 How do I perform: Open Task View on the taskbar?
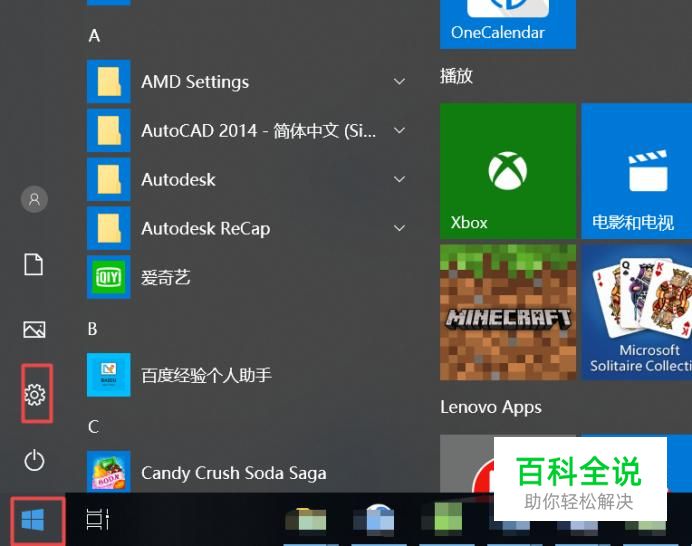coord(98,519)
